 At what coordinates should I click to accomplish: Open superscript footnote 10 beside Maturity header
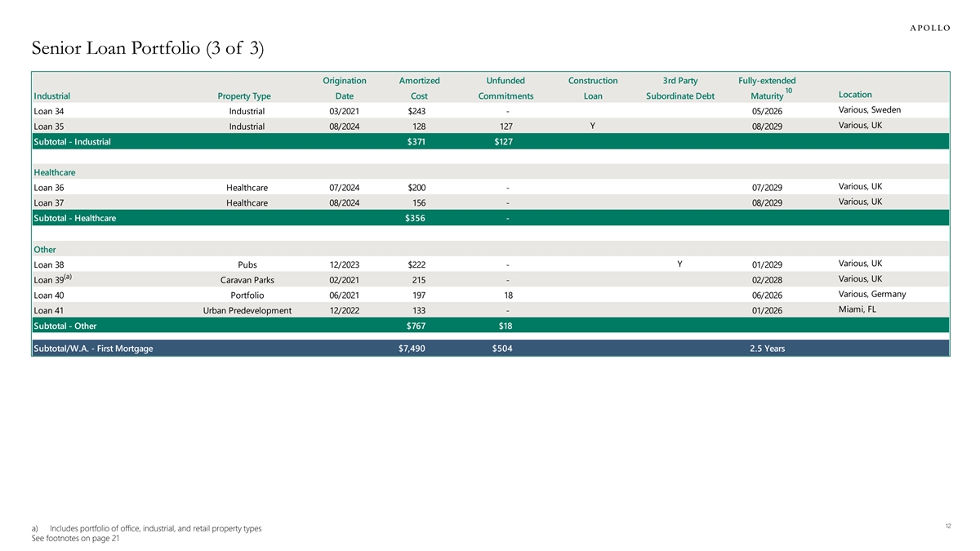point(789,91)
